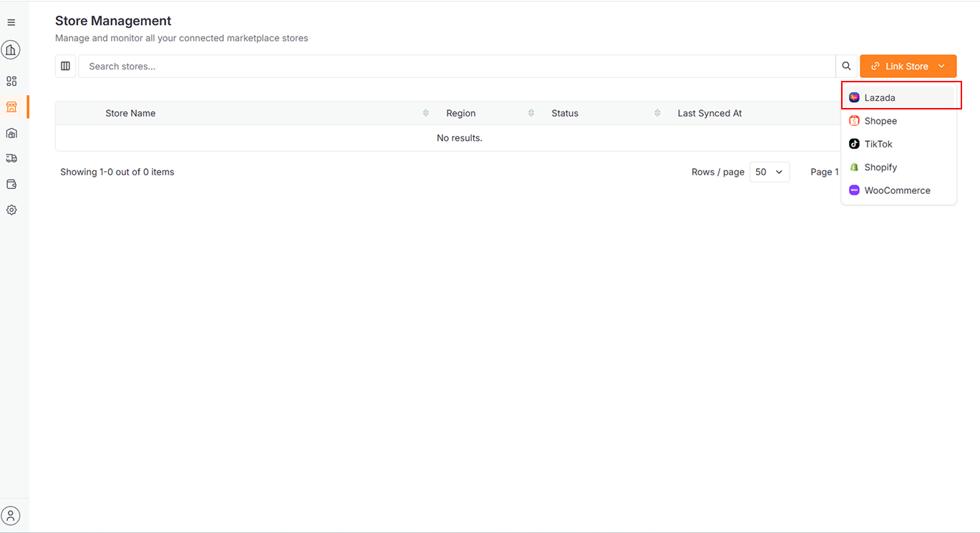Click the magnifier search button
980x533 pixels.
846,67
